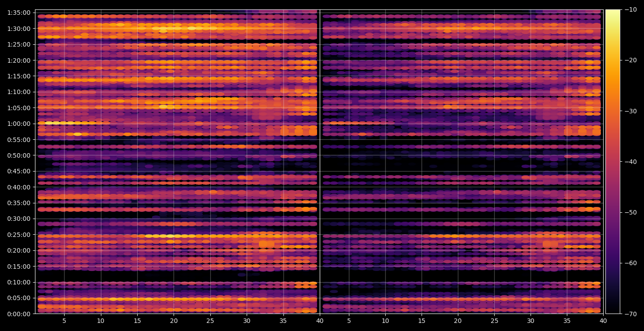Click the 1:30:00 time axis label
This screenshot has height=331, width=644.
click(x=19, y=29)
